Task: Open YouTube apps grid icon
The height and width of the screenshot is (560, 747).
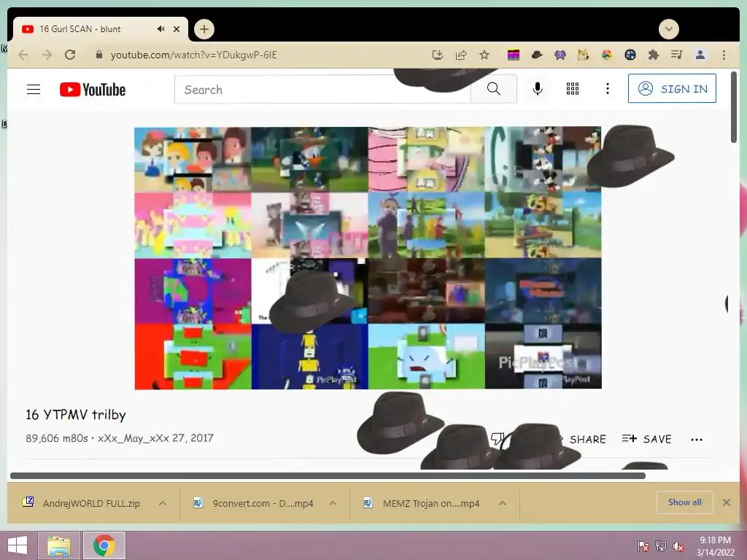Action: coord(573,88)
